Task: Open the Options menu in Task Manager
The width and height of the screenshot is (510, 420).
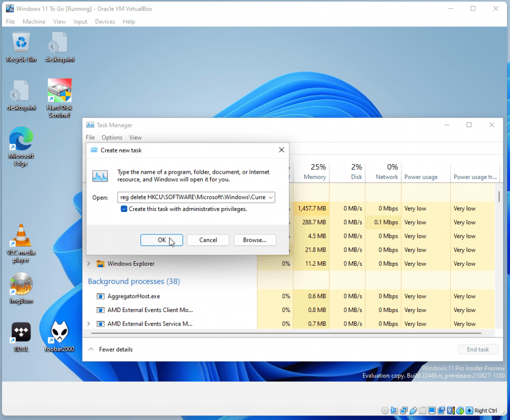Action: pos(112,137)
